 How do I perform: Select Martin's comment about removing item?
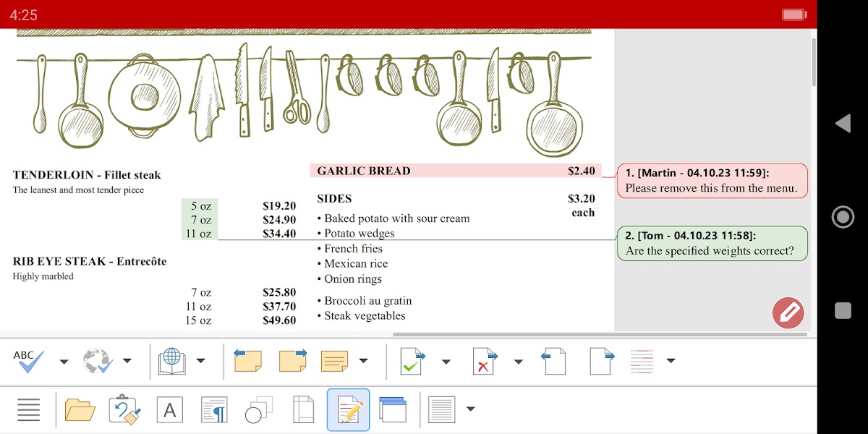(x=712, y=181)
